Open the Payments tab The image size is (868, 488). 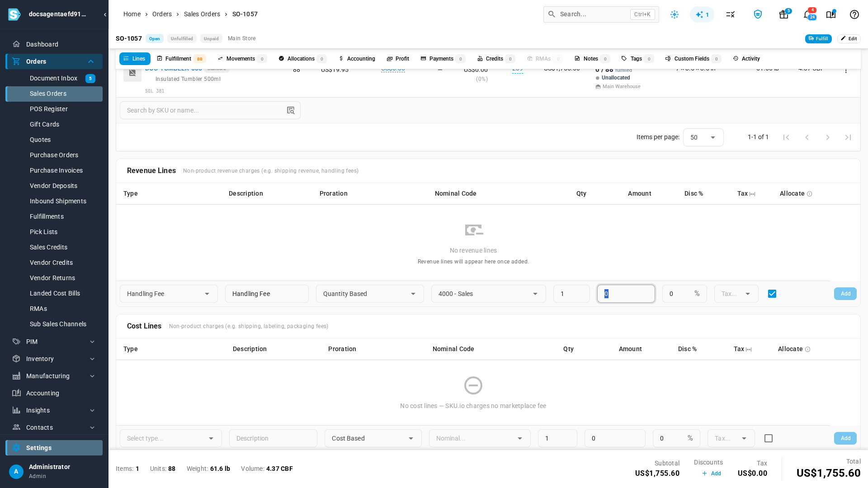(442, 59)
